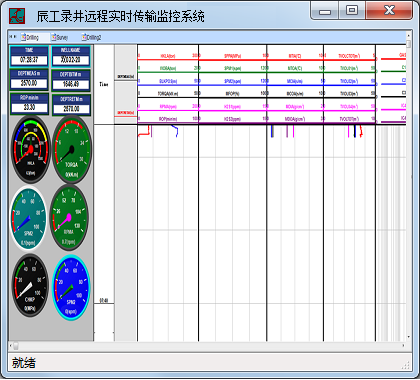Click the red app logo in title bar
420x380 pixels.
point(17,16)
